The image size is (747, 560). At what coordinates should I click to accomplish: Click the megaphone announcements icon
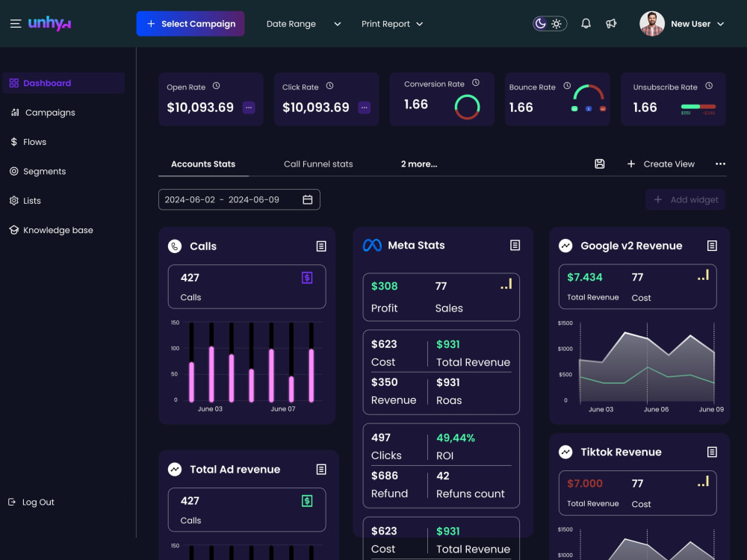coord(611,23)
